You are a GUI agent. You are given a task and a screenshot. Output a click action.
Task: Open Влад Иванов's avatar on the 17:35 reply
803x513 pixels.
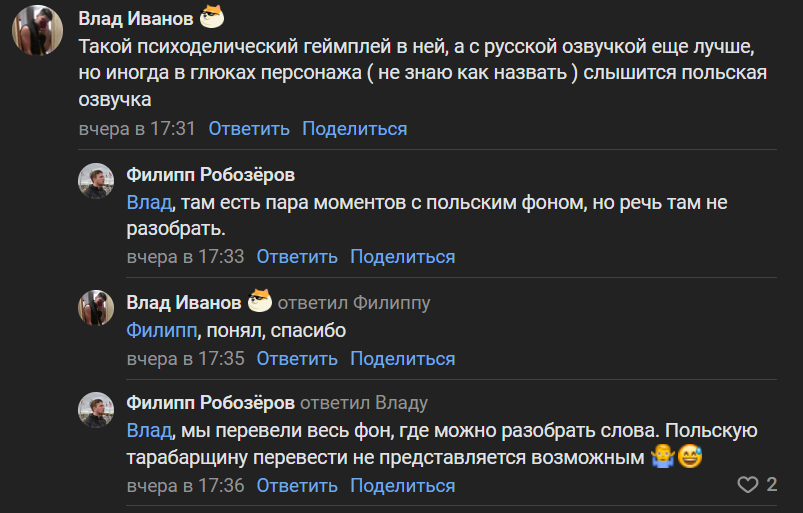(96, 308)
